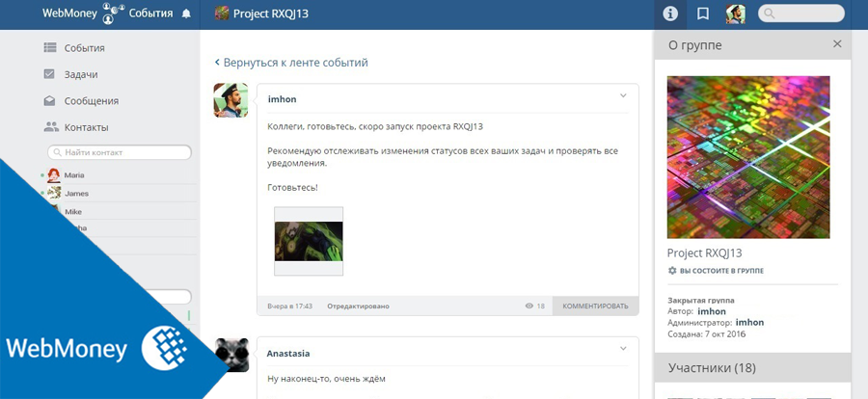Viewport: 868px width, 399px height.
Task: Select contact Maria
Action: (74, 175)
